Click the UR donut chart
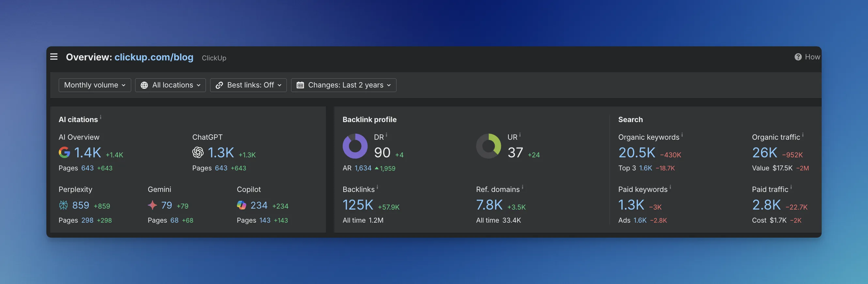This screenshot has height=284, width=868. click(488, 146)
